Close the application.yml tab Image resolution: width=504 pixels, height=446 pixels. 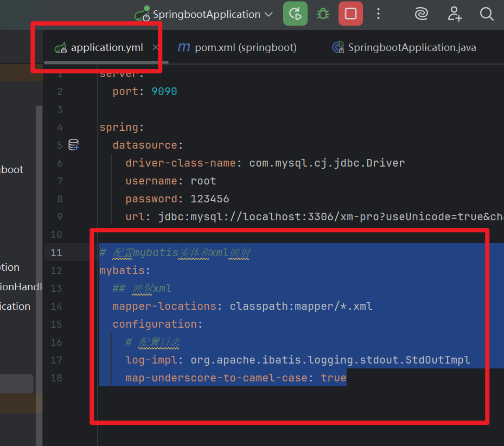click(155, 47)
